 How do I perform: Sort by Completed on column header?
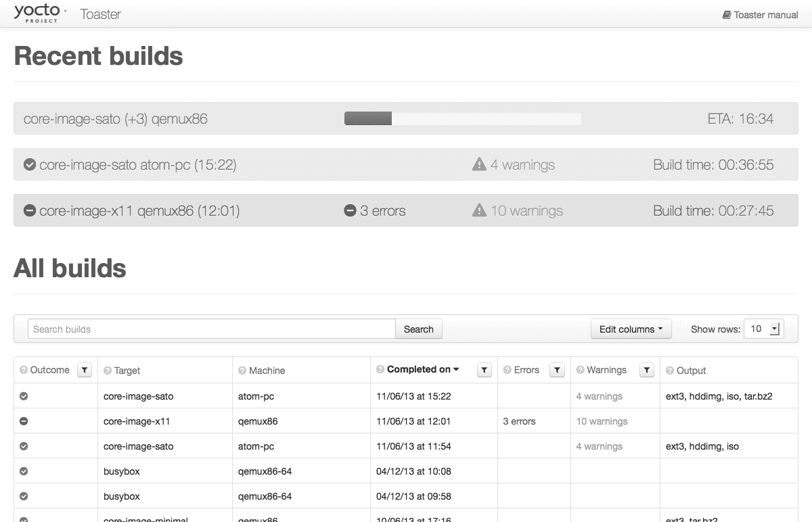tap(419, 369)
